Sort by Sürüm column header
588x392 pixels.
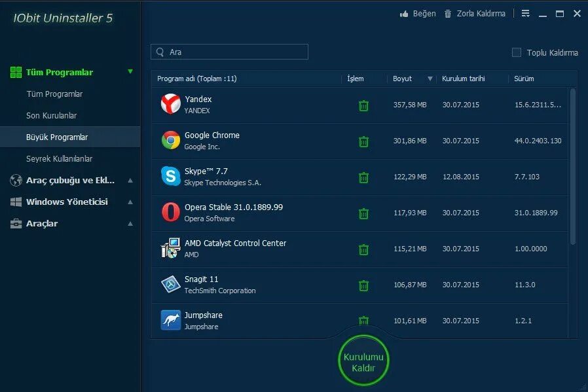(524, 79)
